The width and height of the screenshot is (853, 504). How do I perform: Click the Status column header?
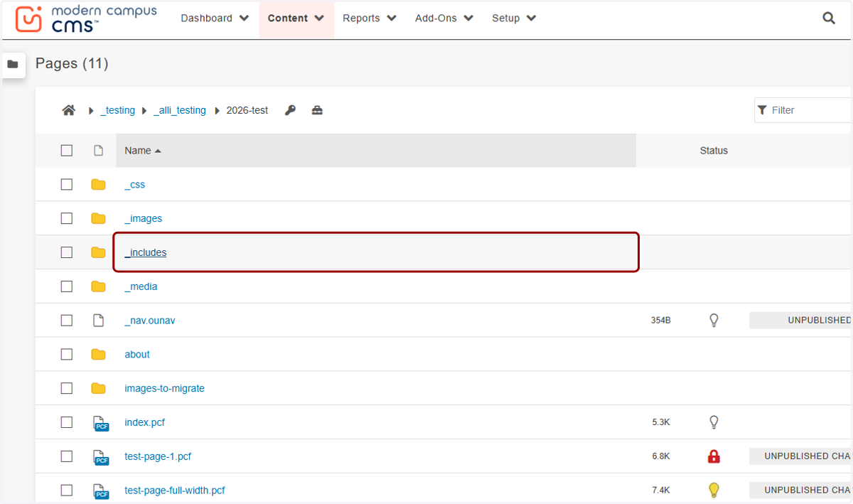point(714,151)
